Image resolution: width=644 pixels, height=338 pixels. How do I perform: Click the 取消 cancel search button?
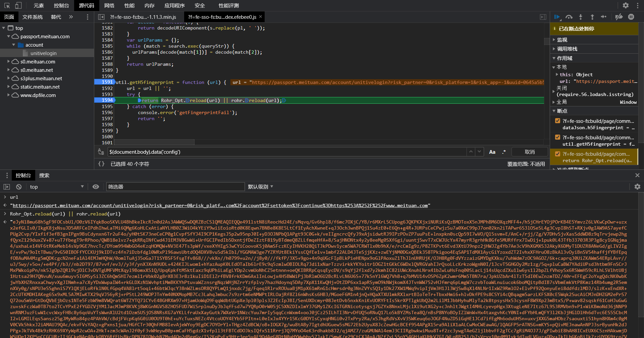click(530, 152)
